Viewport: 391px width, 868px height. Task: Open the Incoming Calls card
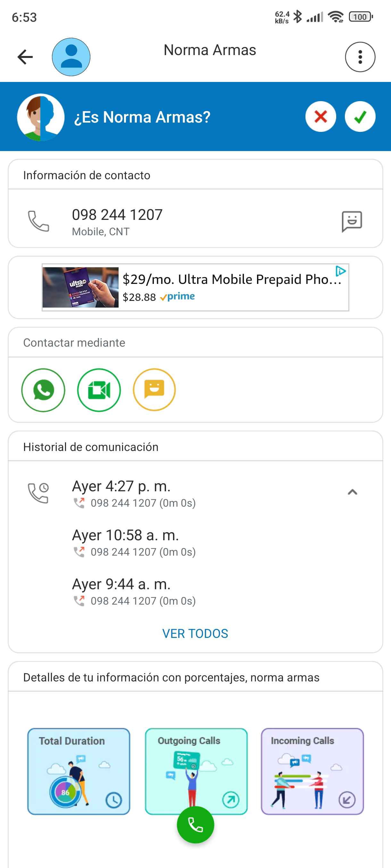(312, 771)
